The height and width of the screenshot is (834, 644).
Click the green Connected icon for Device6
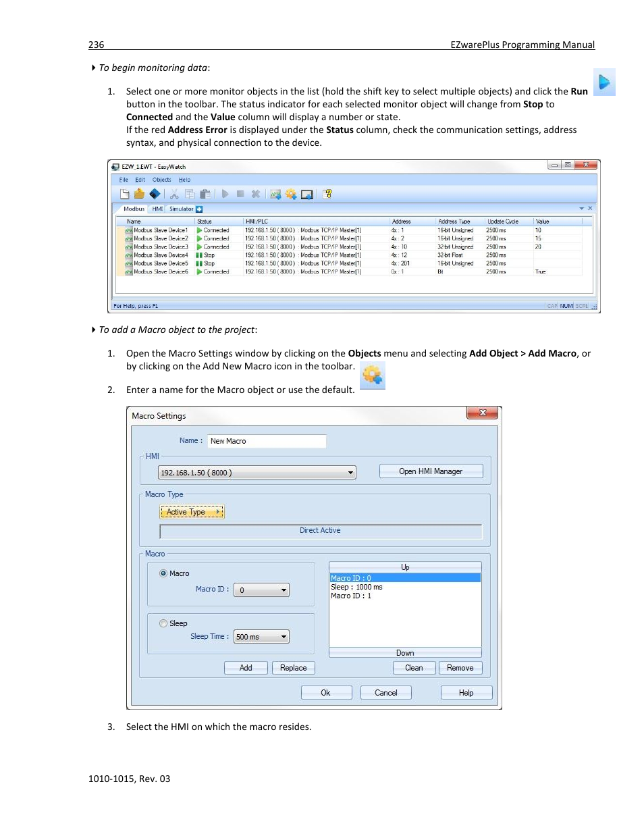[200, 271]
